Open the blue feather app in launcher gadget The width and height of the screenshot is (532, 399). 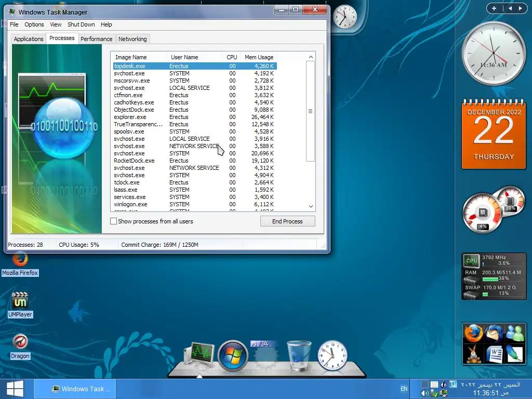click(515, 354)
